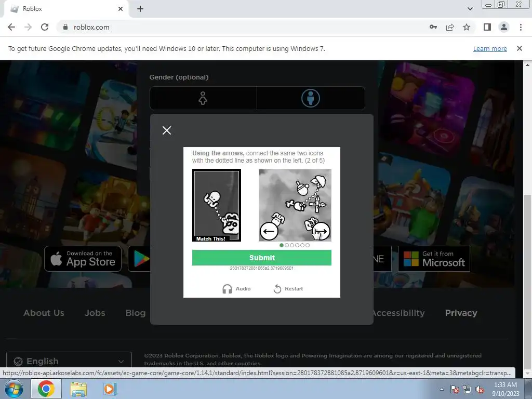Close the Roblox tab

121,9
